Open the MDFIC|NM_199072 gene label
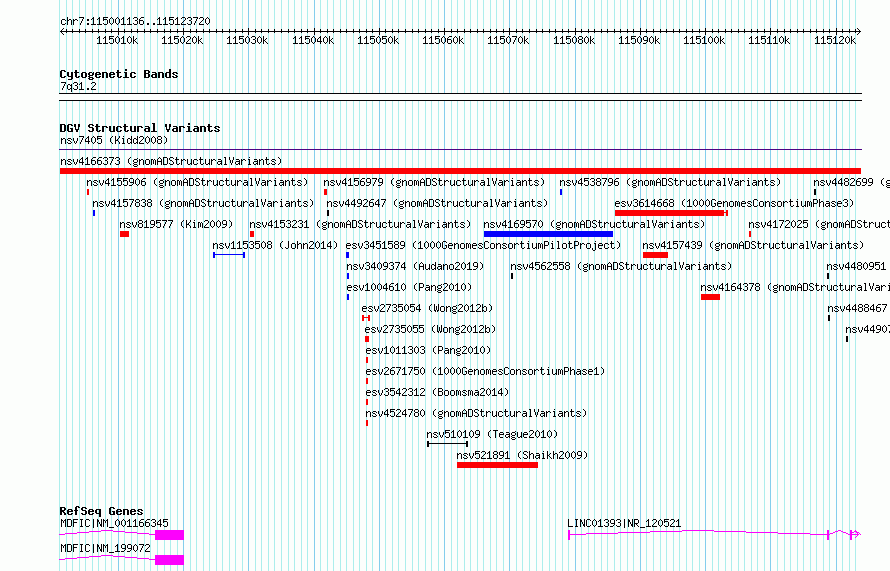Screen dimensions: 890x571 click(105, 548)
